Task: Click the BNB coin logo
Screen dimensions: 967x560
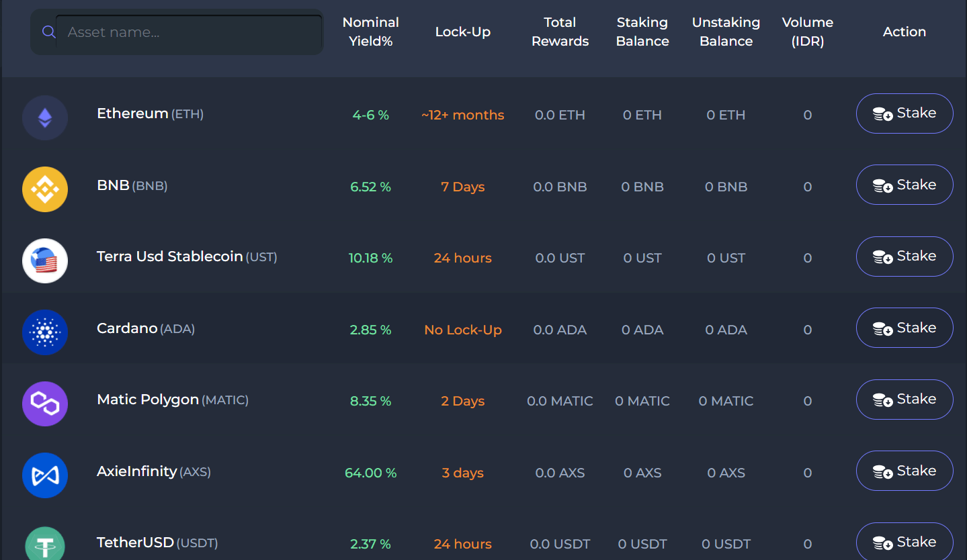Action: coord(45,189)
